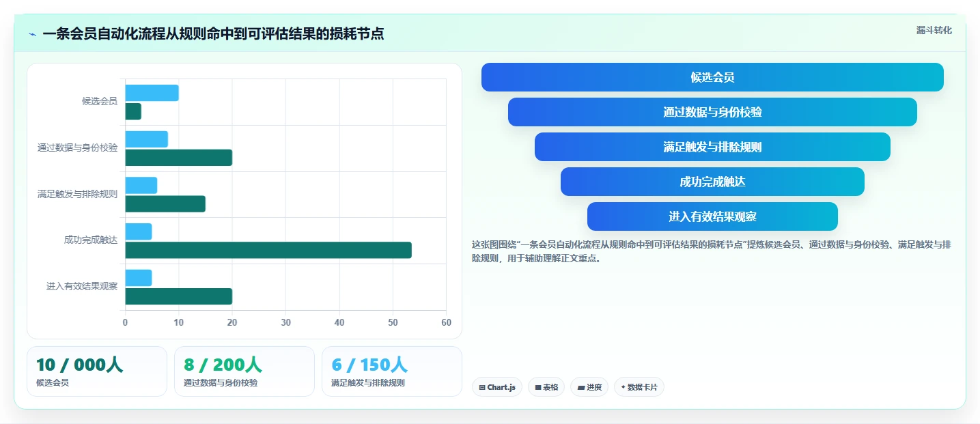980x424 pixels.
Task: Click the 进度 tag chip
Action: click(589, 387)
